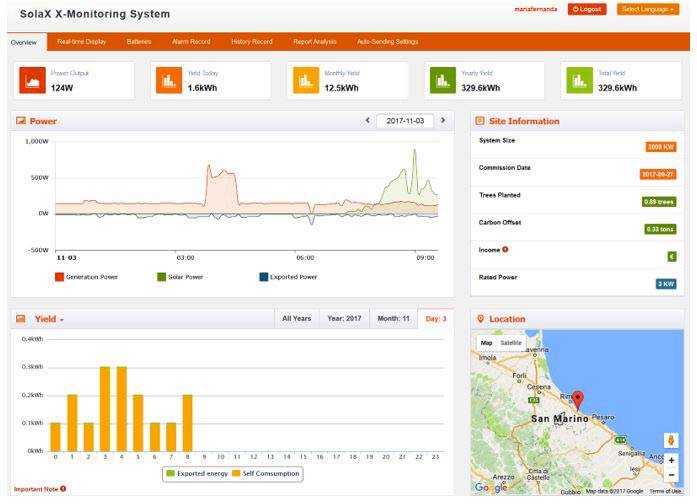Click the red map marker pin
This screenshot has height=504, width=697.
pos(577,400)
